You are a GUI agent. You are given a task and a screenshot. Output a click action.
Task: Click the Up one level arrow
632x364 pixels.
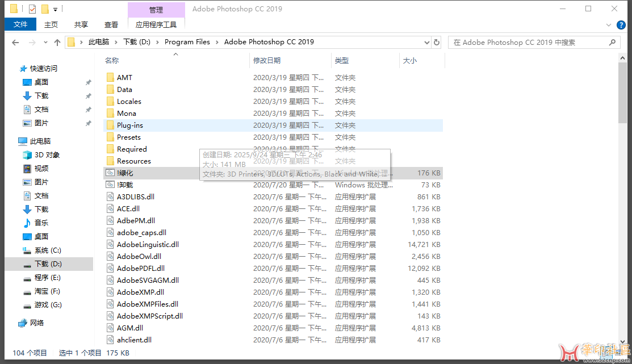57,43
